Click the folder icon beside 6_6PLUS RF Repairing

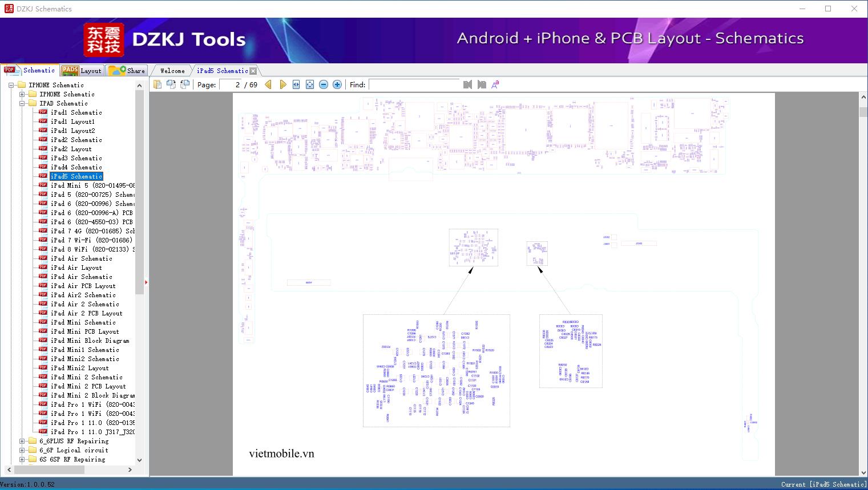tap(33, 441)
